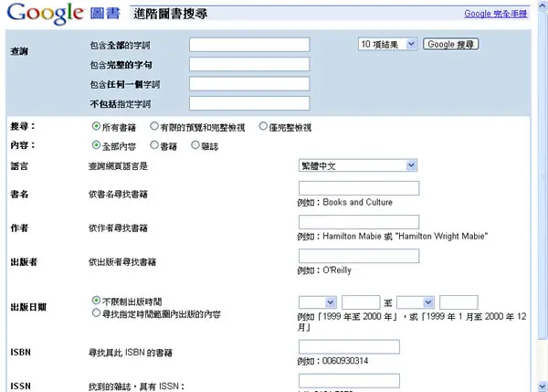The image size is (548, 392).
Task: Select the 所有書籍 radio option
Action: [x=96, y=126]
